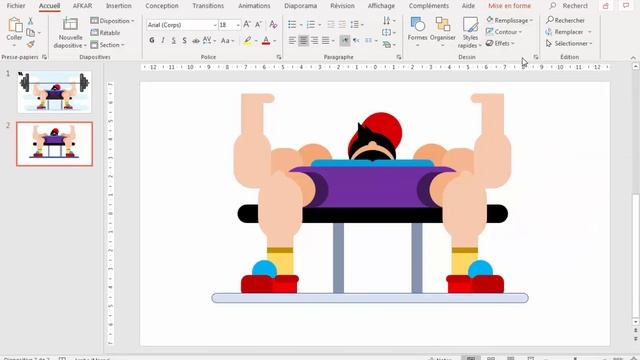The image size is (640, 360).
Task: Toggle bold G formatting
Action: (152, 40)
